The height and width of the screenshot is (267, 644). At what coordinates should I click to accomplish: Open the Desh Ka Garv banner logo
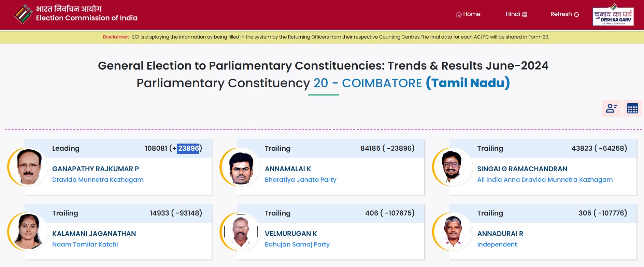pyautogui.click(x=613, y=16)
